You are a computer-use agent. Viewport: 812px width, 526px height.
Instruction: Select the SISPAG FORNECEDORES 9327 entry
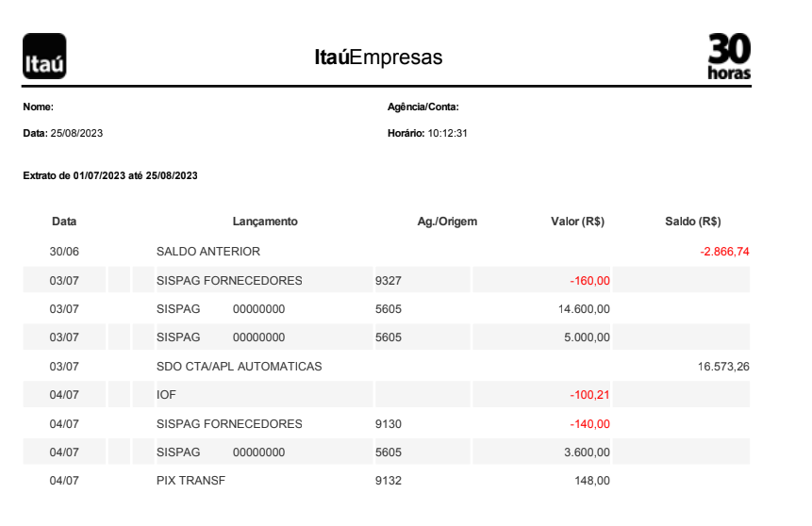(x=387, y=281)
